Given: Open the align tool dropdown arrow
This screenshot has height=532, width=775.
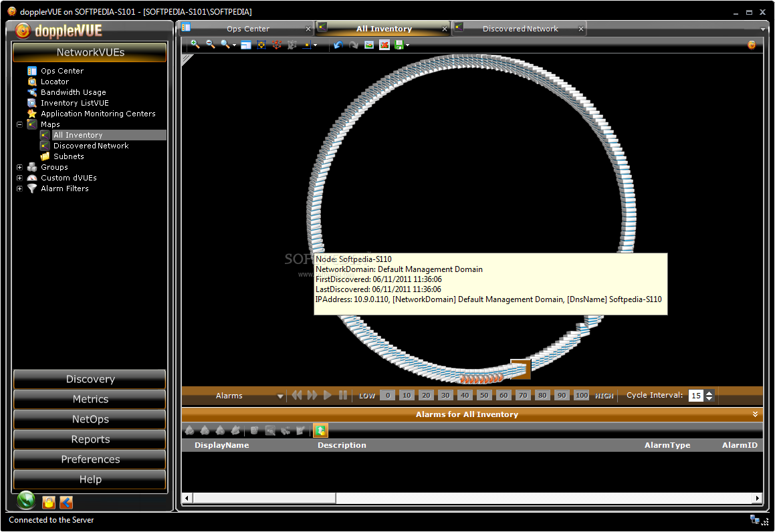Looking at the screenshot, I should pos(316,45).
